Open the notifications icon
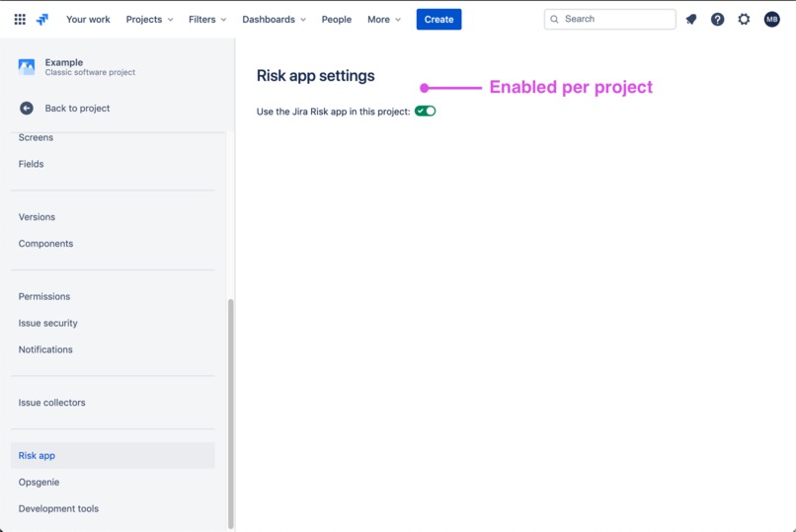This screenshot has height=532, width=796. (x=691, y=20)
